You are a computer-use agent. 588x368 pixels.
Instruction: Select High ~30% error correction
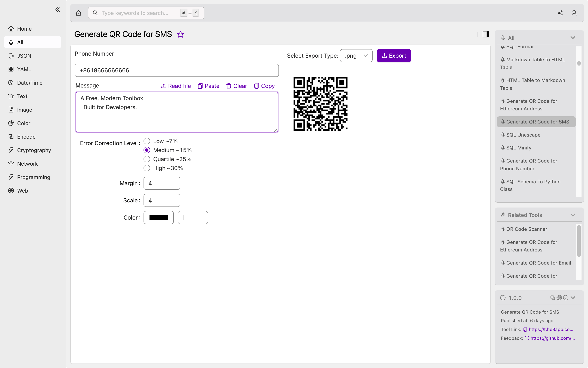coord(147,168)
